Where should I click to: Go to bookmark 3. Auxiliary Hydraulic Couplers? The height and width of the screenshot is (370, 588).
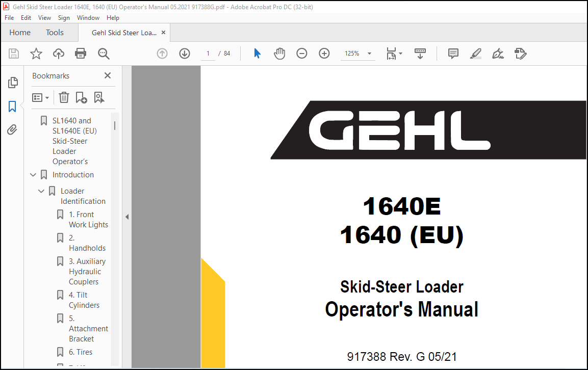(87, 272)
